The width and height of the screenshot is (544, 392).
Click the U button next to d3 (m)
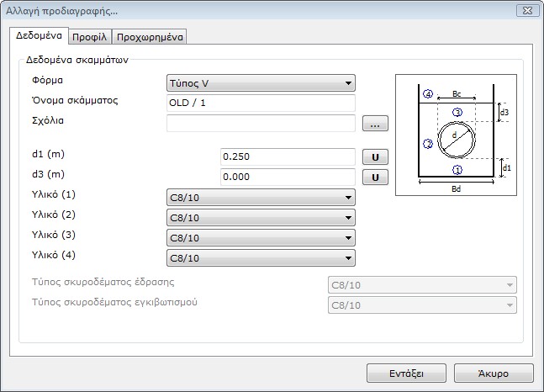pos(374,177)
